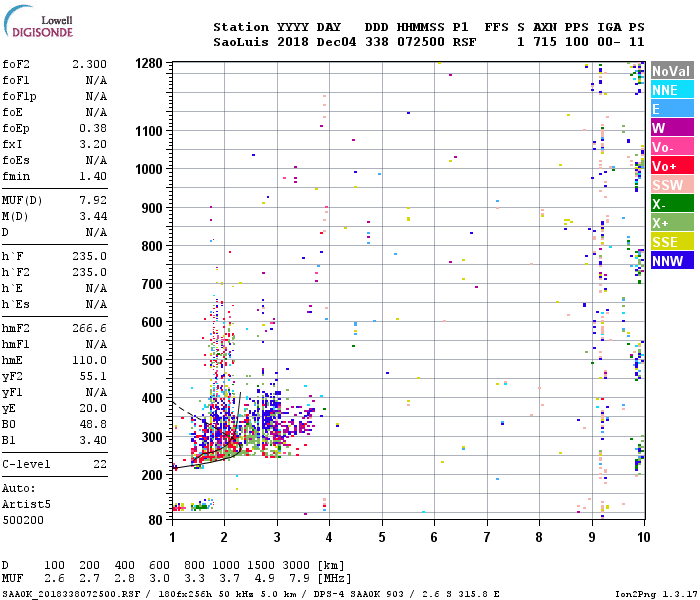Click the yF2 value 55.1
Image resolution: width=700 pixels, height=600 pixels.
point(93,377)
